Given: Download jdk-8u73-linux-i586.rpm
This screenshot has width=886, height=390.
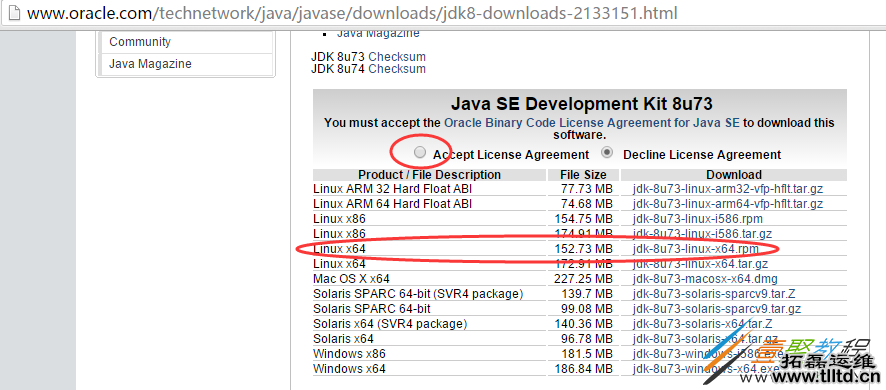Looking at the screenshot, I should [x=698, y=219].
